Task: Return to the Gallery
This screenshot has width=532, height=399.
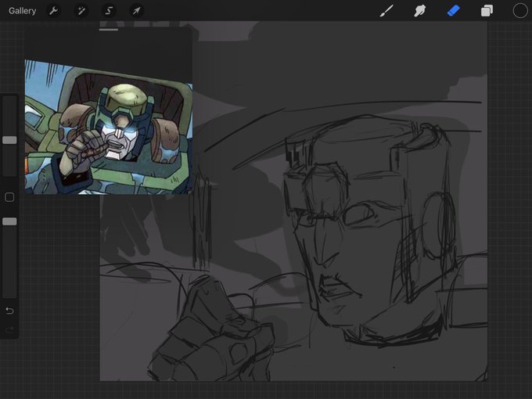Action: [23, 11]
